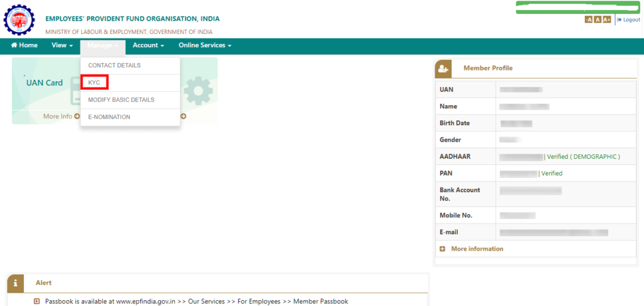The height and width of the screenshot is (306, 644).
Task: Click the Mobile No. row label
Action: [456, 215]
